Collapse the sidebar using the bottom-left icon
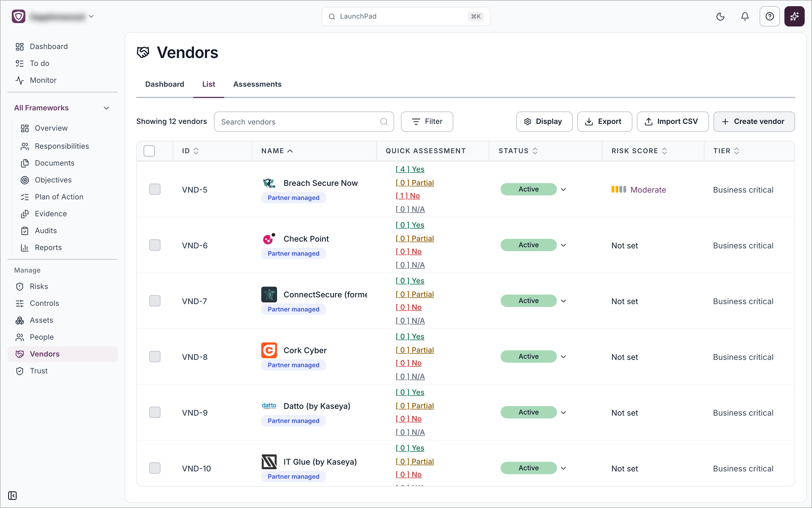The image size is (812, 508). pyautogui.click(x=12, y=495)
